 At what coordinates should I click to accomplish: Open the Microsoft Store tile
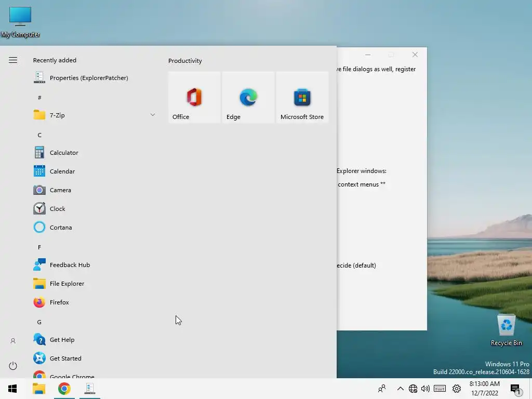pyautogui.click(x=302, y=97)
